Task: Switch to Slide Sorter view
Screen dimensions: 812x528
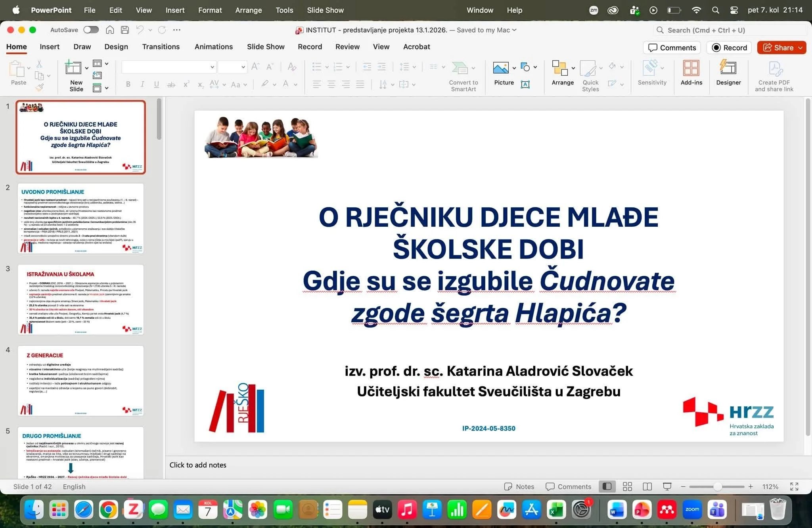Action: [x=627, y=486]
